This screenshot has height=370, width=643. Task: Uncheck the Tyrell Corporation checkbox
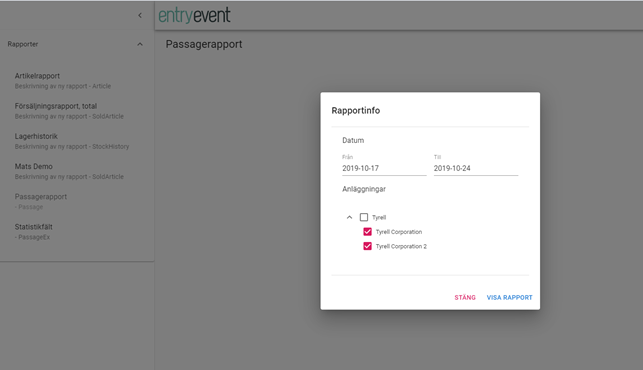point(367,232)
